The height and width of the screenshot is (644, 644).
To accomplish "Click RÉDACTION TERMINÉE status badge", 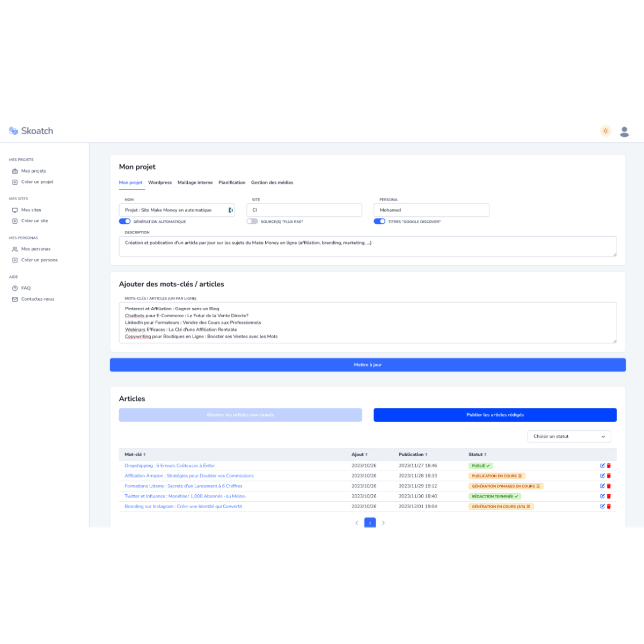I will pyautogui.click(x=495, y=496).
